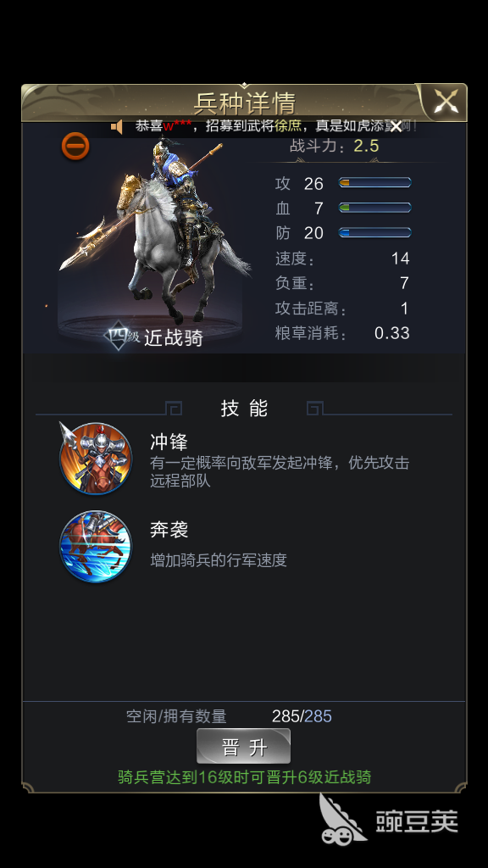Select the 奔袭 skill icon
This screenshot has width=488, height=868.
96,546
